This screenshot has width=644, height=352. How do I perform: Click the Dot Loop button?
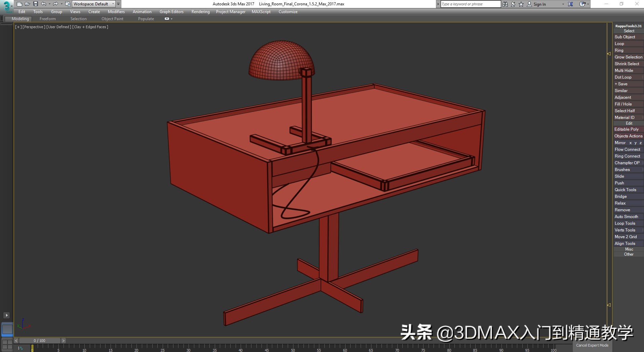tap(629, 77)
